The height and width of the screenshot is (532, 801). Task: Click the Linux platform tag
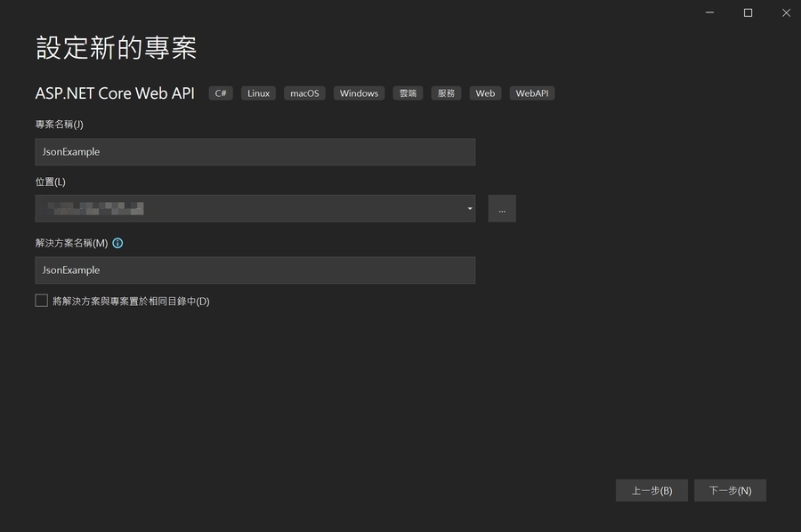[258, 93]
